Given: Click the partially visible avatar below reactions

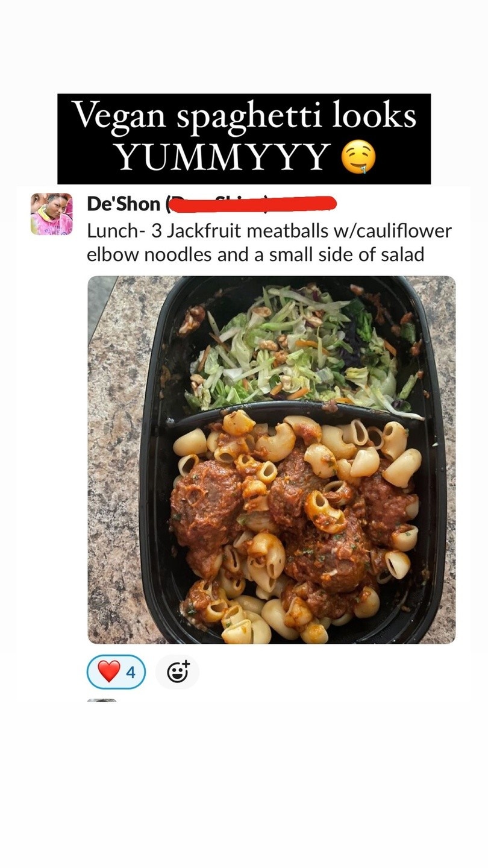Looking at the screenshot, I should (102, 700).
